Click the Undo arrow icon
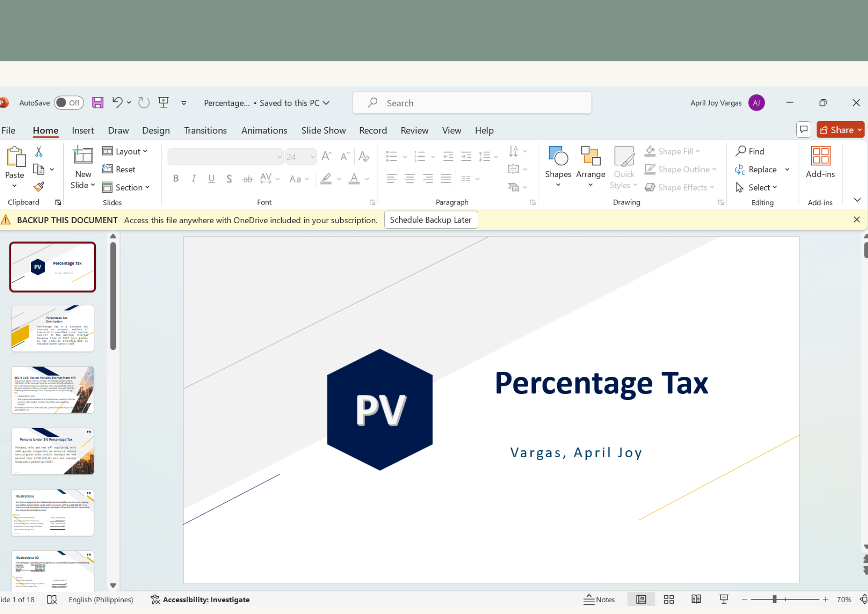Viewport: 868px width, 614px height. click(x=117, y=102)
